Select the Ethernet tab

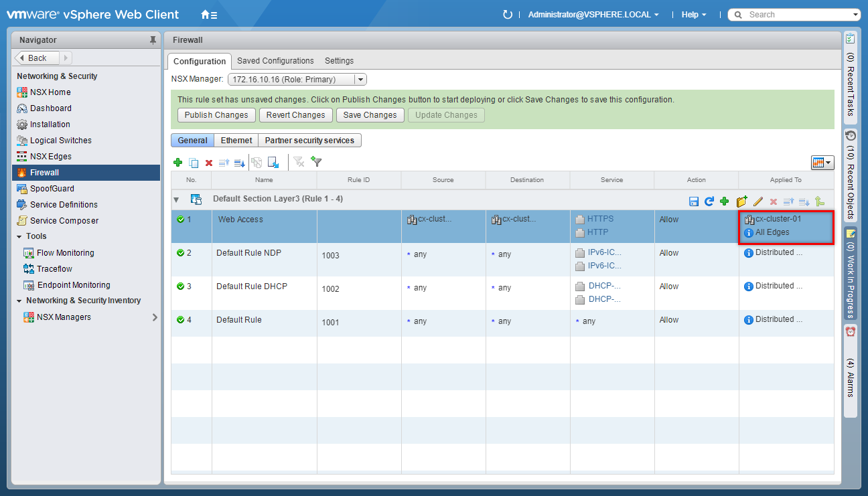click(236, 141)
